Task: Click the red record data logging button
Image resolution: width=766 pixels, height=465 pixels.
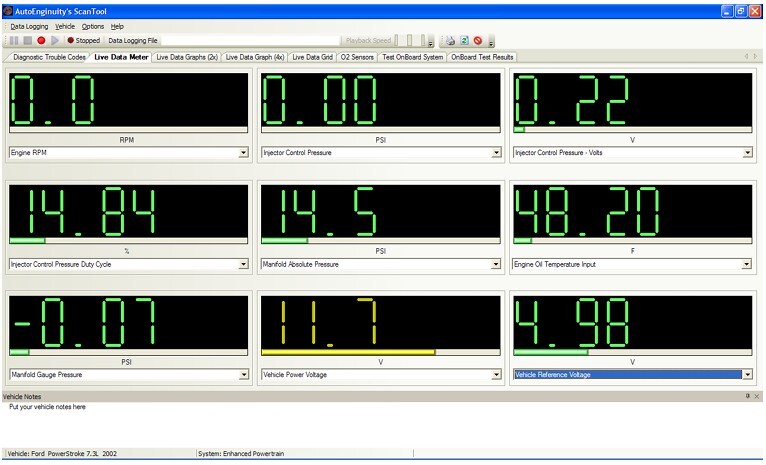Action: (41, 41)
